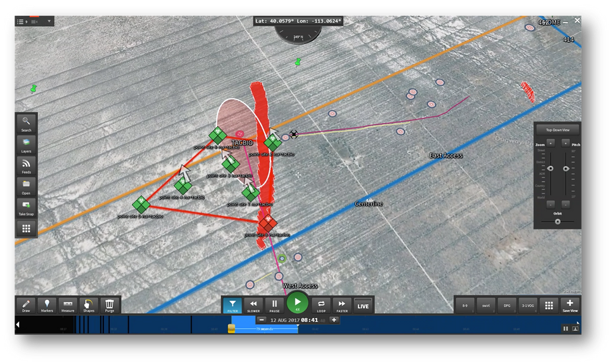Toggle the Loop playback button

321,305
